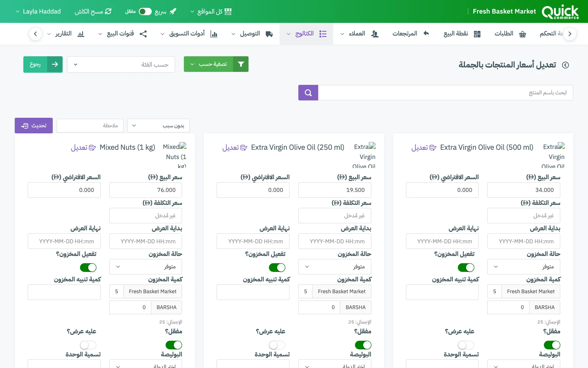Open the reason dropdown showing بدون سبب
The image size is (588, 368).
158,126
